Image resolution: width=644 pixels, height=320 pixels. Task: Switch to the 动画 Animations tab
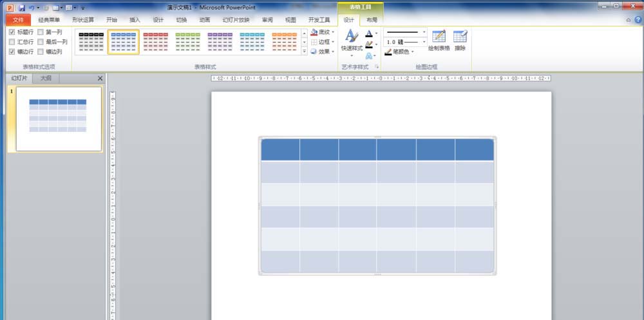click(x=205, y=20)
